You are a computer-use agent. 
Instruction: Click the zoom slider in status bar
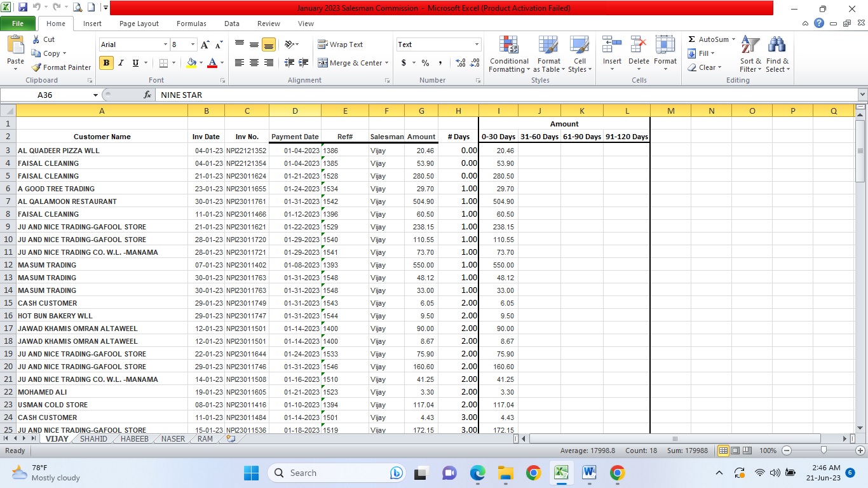tap(824, 451)
